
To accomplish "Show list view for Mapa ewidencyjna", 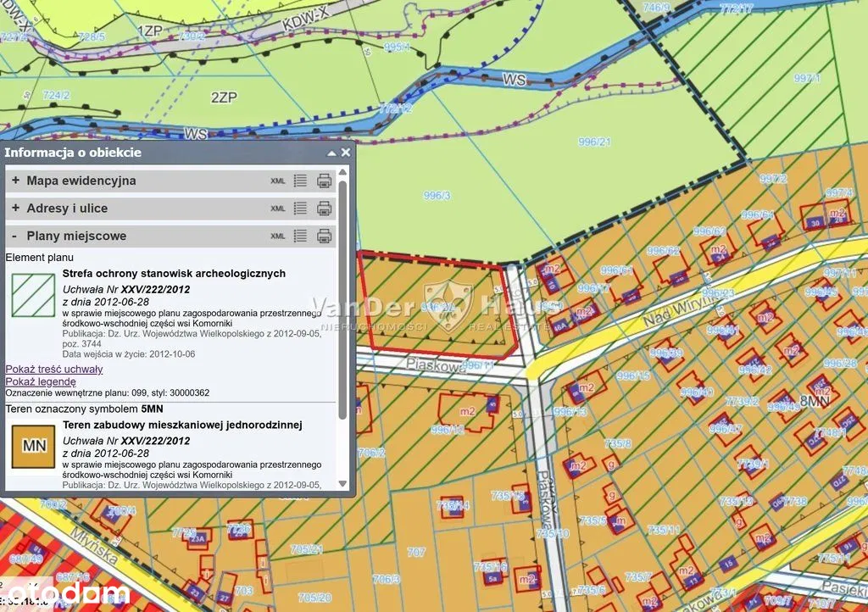I will click(x=300, y=181).
